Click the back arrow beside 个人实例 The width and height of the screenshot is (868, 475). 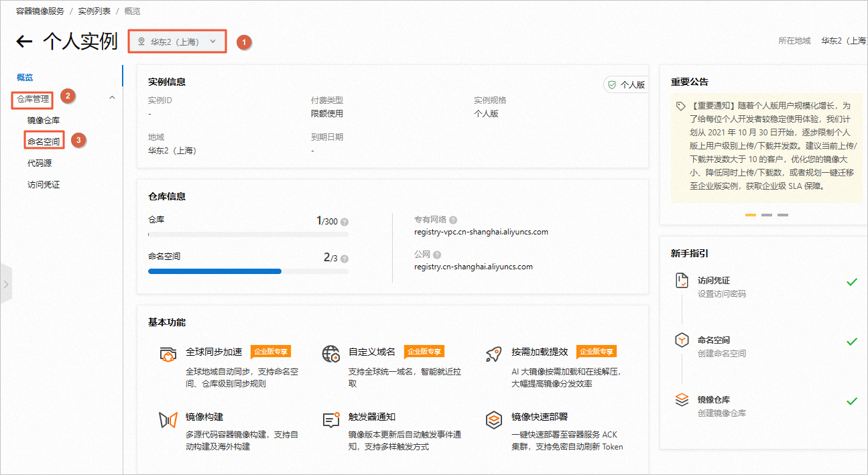pos(24,42)
